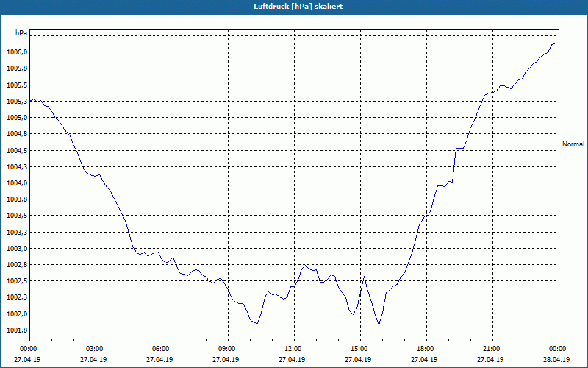
Task: Click the 1002,8 y-axis value
Action: pos(17,265)
